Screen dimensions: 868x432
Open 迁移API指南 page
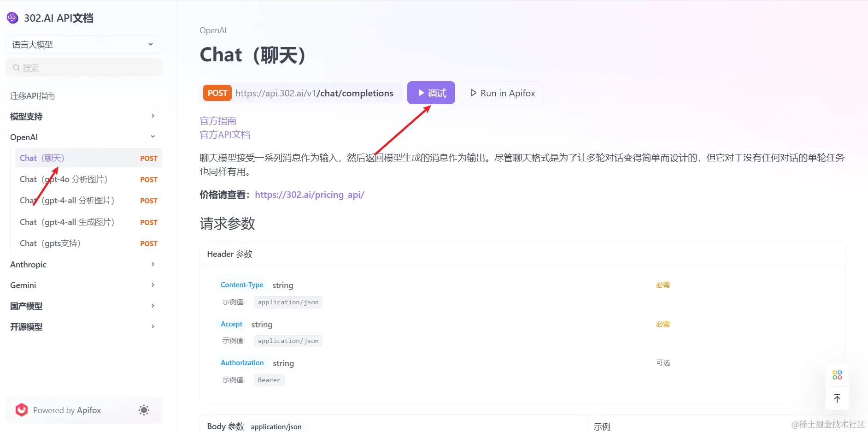[x=33, y=96]
